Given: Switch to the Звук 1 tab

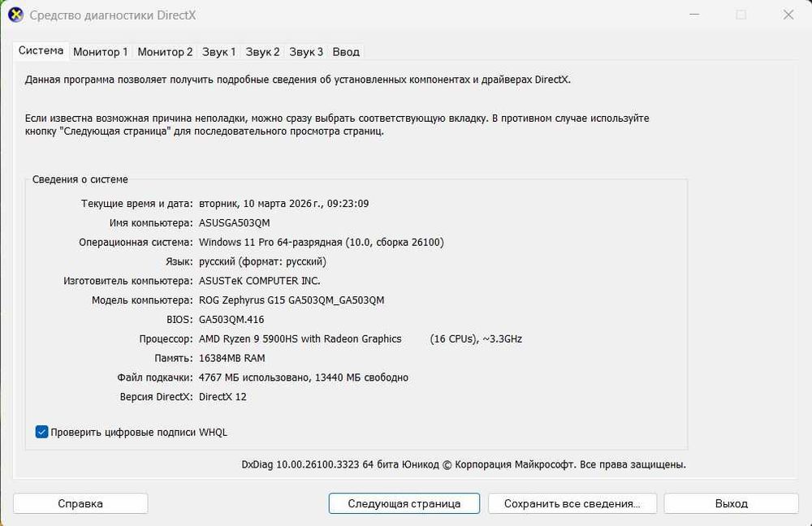Looking at the screenshot, I should (x=218, y=52).
